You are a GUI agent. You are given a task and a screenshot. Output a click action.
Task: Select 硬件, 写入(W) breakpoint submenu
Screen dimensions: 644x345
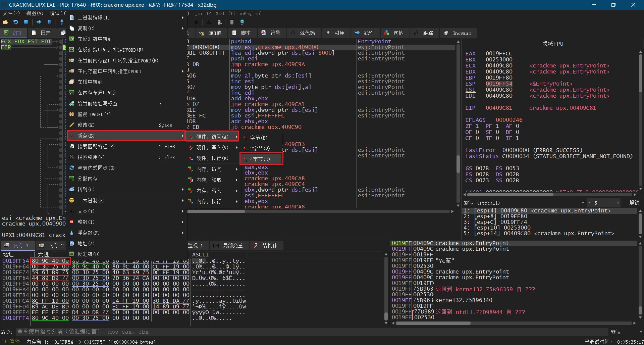212,147
